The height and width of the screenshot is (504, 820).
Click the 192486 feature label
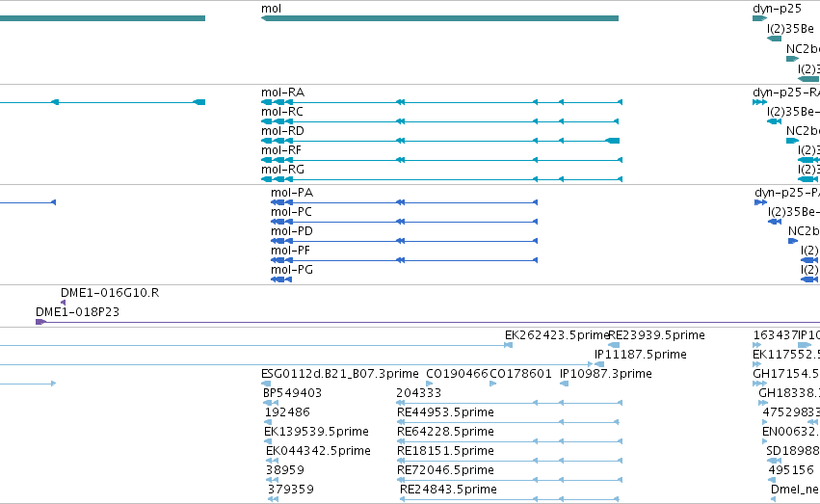[288, 412]
